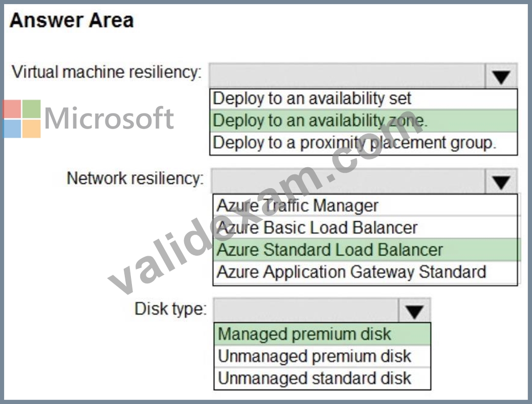532x404 pixels.
Task: Pick Unmanaged standard disk option
Action: coord(322,378)
